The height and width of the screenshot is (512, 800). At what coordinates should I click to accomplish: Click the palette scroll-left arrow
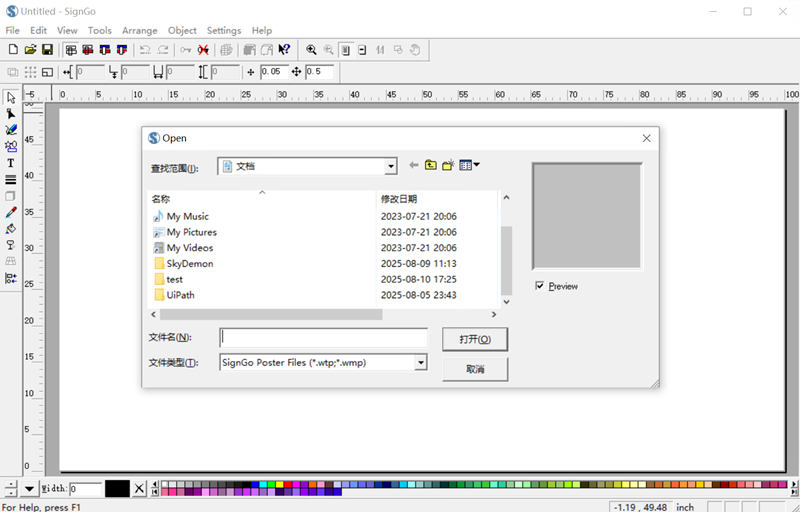point(156,484)
